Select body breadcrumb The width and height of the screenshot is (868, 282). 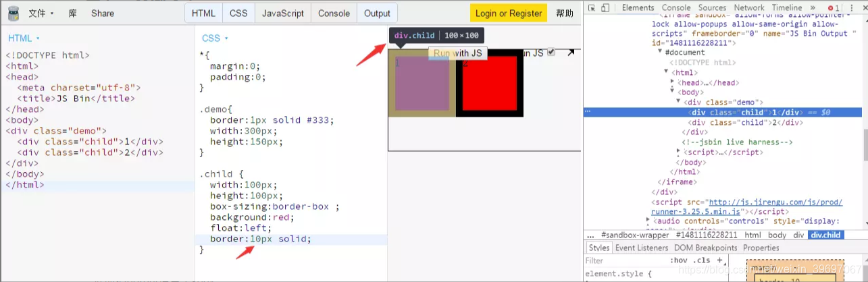click(777, 235)
